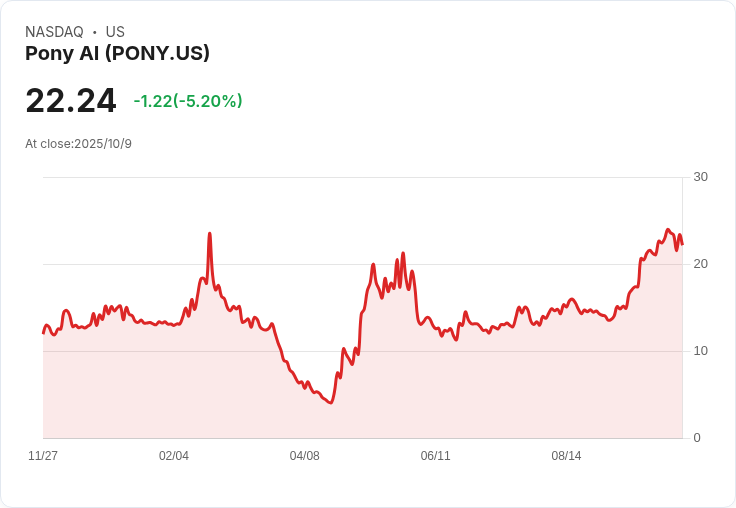Click the lowest trough of the price line
The image size is (736, 508).
pyautogui.click(x=330, y=402)
